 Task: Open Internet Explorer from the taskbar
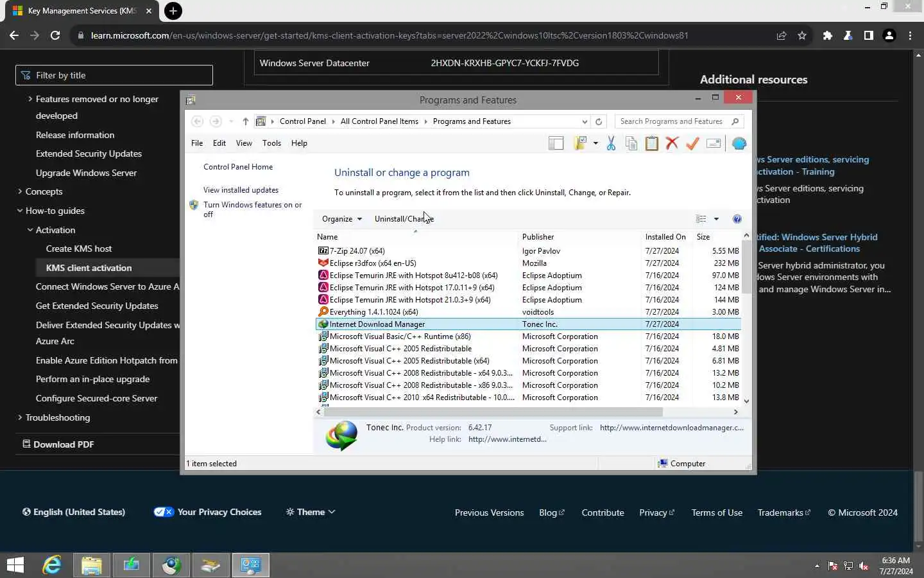tap(52, 565)
